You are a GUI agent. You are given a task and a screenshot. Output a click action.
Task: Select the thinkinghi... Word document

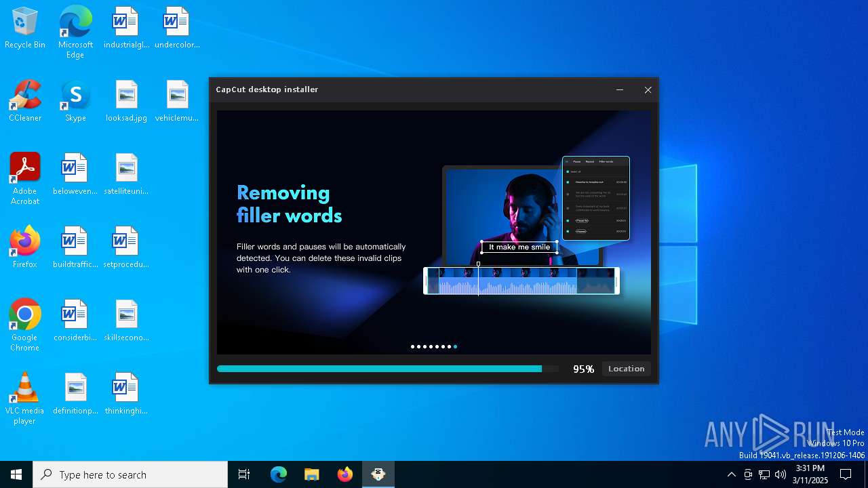pos(126,394)
